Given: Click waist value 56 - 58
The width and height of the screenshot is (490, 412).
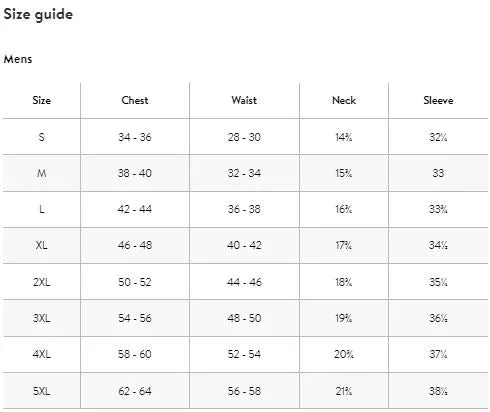Looking at the screenshot, I should click(x=244, y=391).
